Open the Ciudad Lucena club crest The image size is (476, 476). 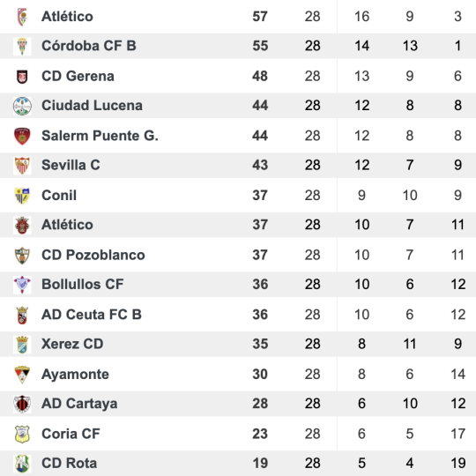pyautogui.click(x=22, y=106)
